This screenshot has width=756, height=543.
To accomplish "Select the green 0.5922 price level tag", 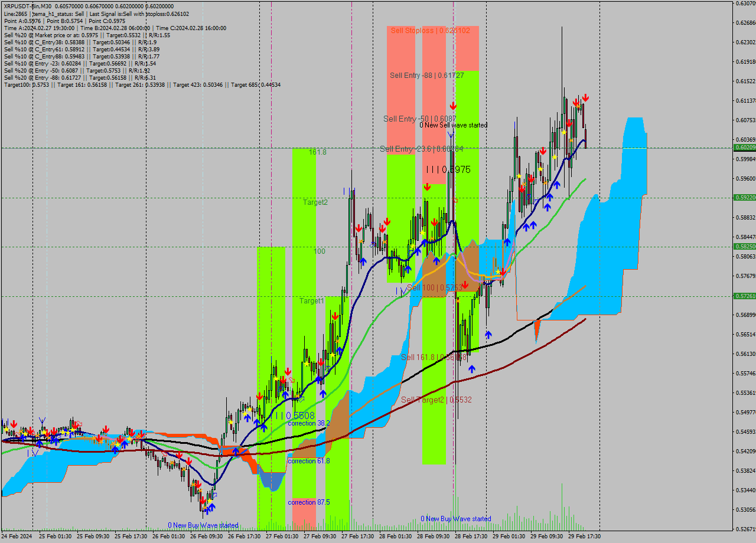I will pyautogui.click(x=745, y=198).
